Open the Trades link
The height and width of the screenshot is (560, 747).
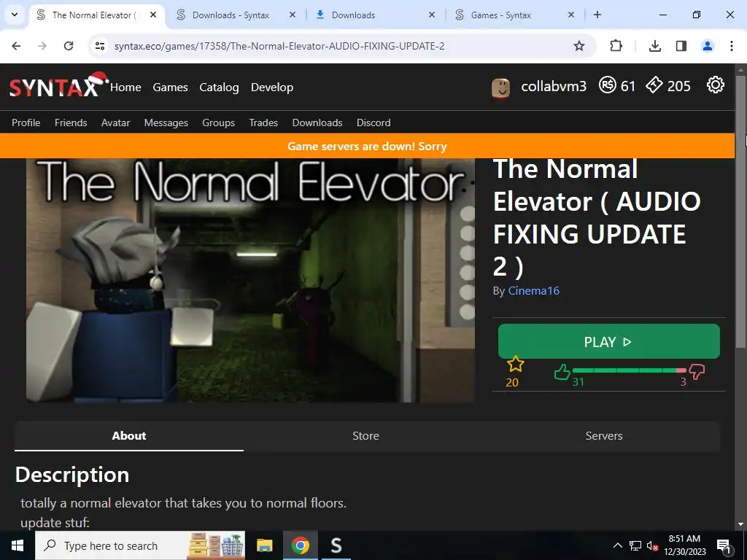coord(263,122)
